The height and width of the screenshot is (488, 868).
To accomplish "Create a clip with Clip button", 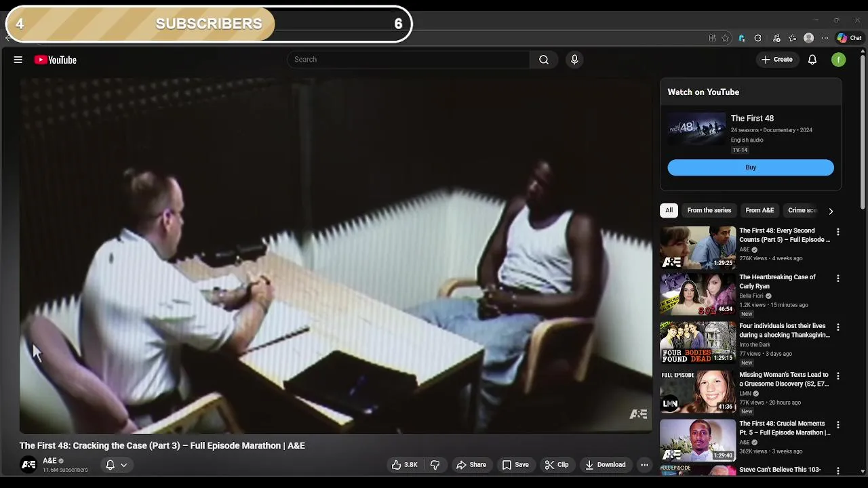I will [557, 465].
